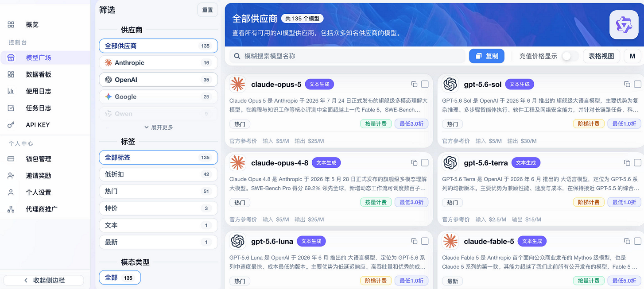Viewport: 644px width, 289px height.
Task: Click the search magnifier icon
Action: pos(237,56)
